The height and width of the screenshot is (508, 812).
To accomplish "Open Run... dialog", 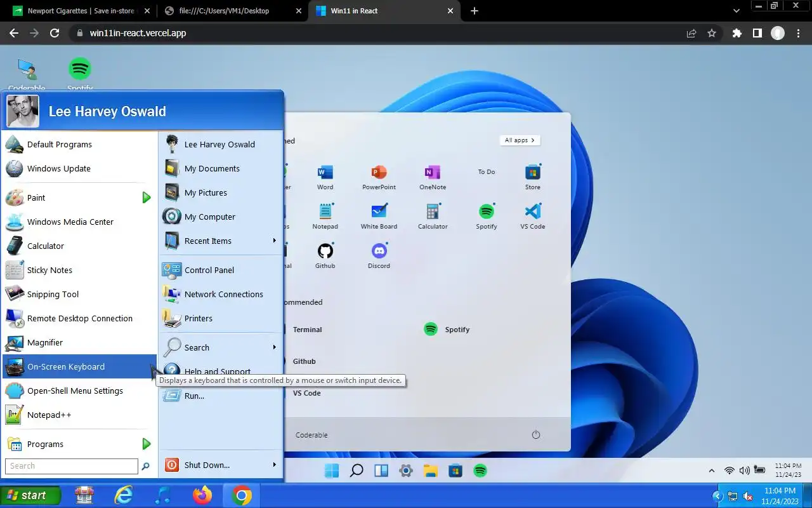I will click(220, 396).
